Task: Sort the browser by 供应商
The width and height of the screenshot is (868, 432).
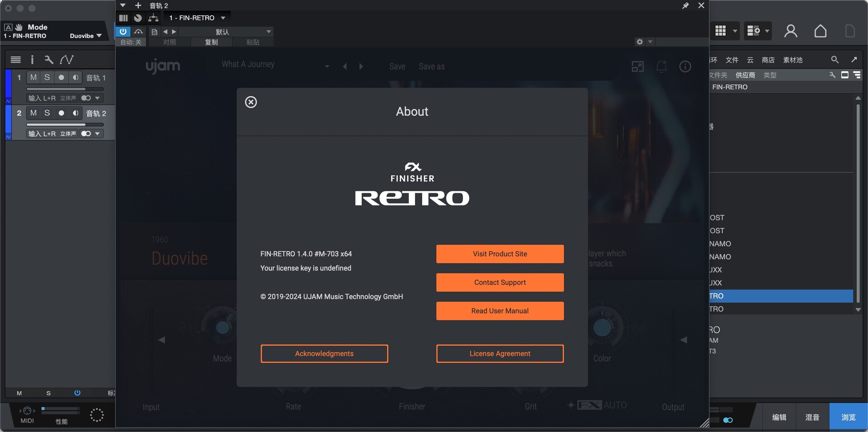Action: [745, 75]
